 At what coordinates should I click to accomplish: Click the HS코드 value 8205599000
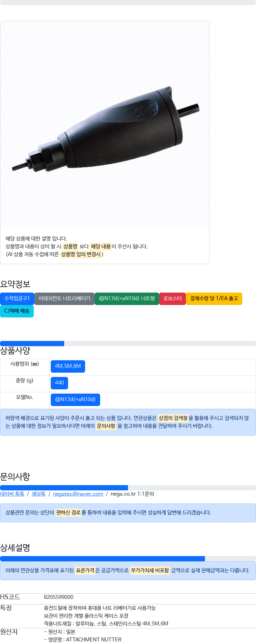click(x=59, y=597)
